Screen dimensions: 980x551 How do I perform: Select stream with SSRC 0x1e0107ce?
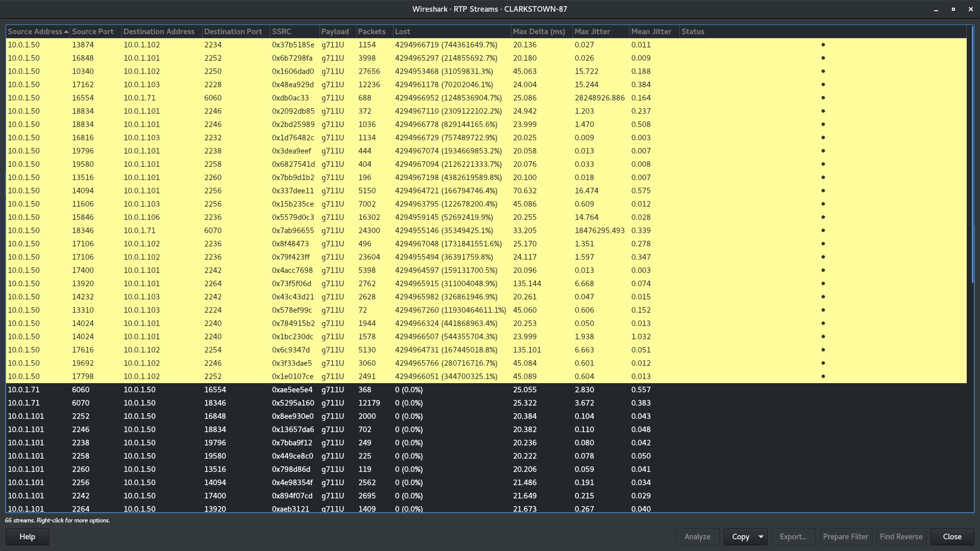click(x=486, y=377)
